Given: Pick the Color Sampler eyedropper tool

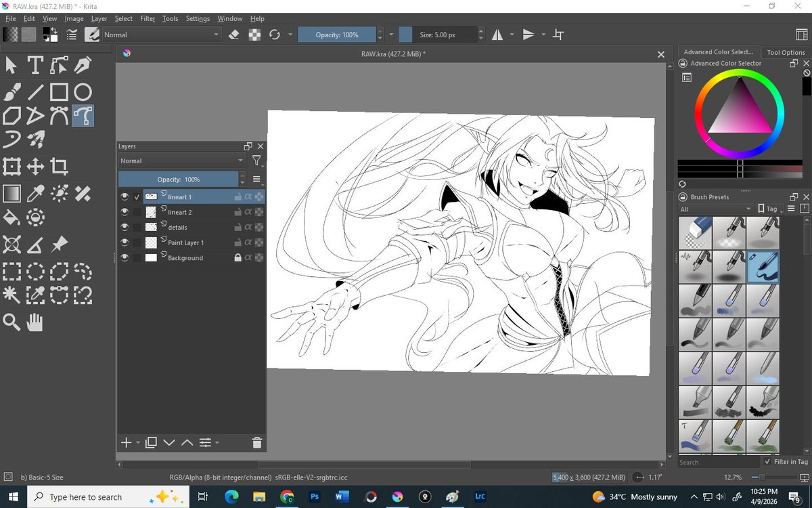Looking at the screenshot, I should point(35,194).
